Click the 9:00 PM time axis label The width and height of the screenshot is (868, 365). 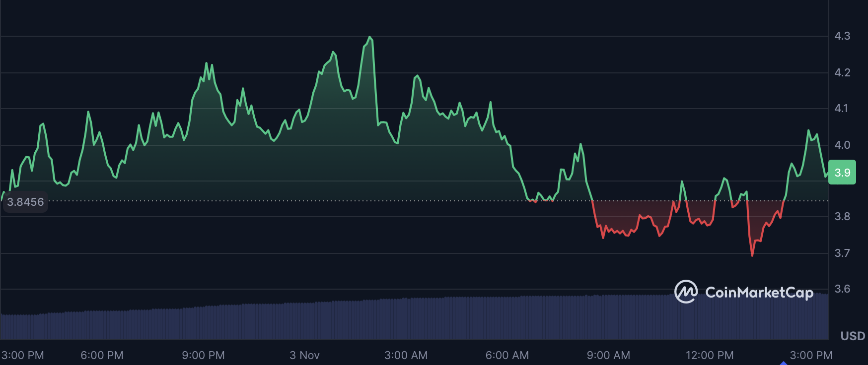[x=203, y=355]
